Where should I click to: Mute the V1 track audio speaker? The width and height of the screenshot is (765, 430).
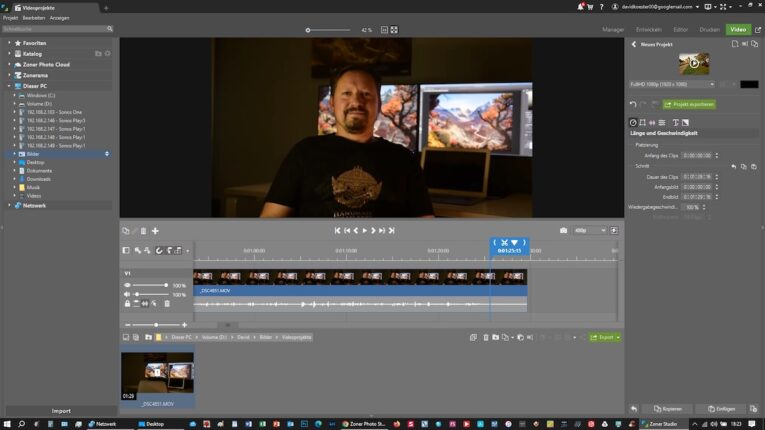pyautogui.click(x=127, y=294)
